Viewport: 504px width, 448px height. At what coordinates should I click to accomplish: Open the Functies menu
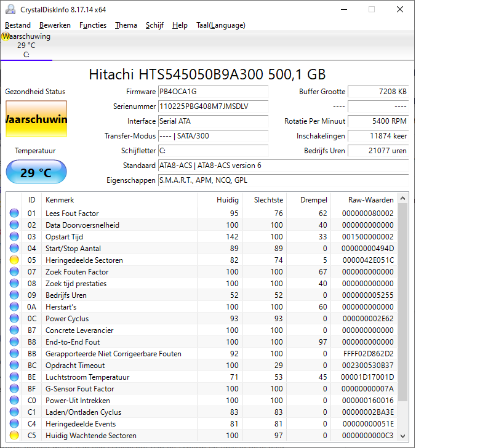[93, 25]
